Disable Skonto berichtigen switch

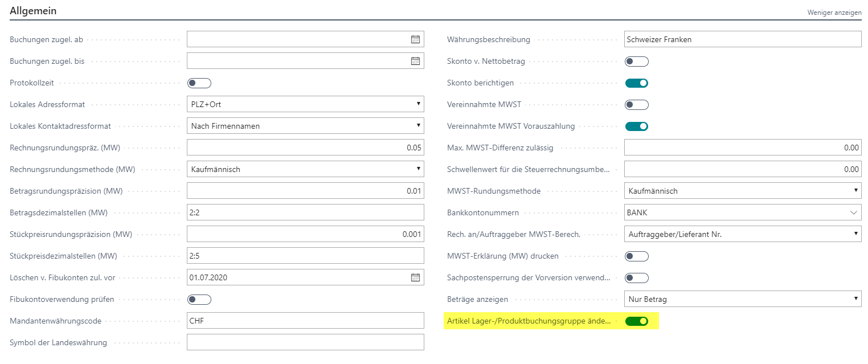pos(637,83)
